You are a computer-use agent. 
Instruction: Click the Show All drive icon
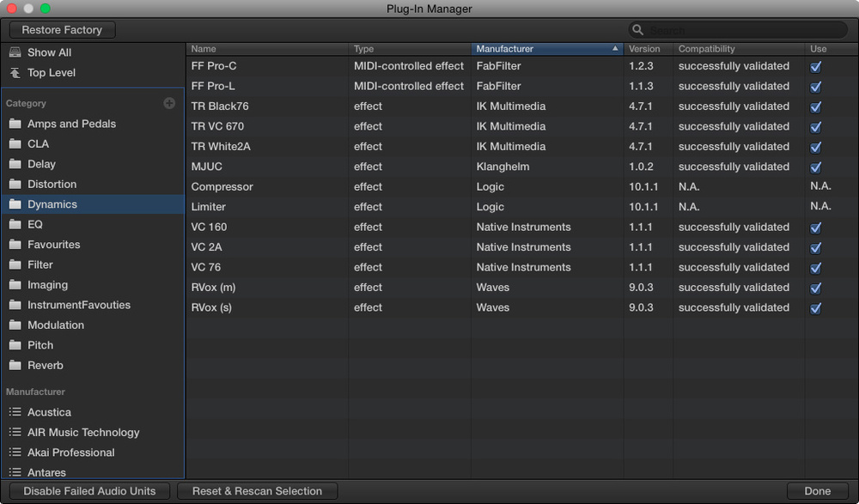(15, 52)
